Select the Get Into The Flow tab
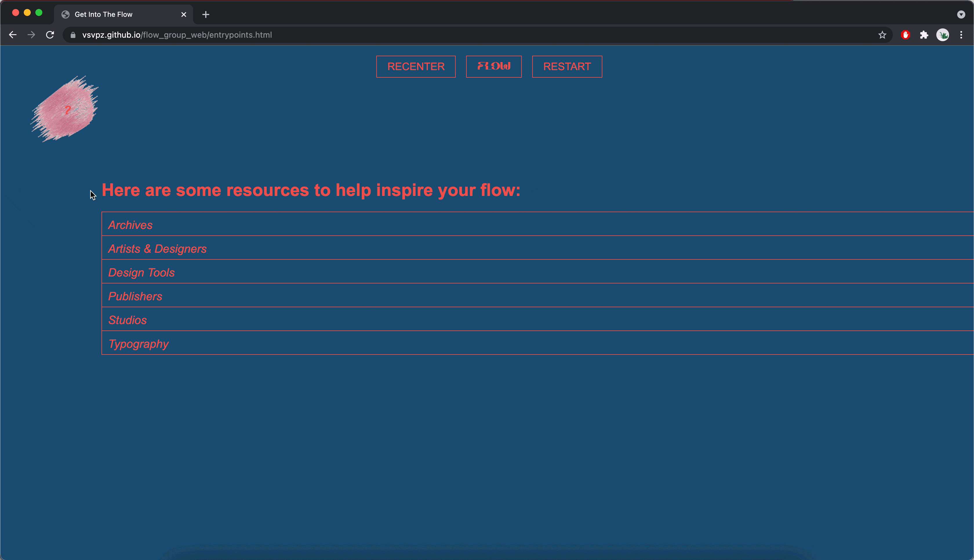Image resolution: width=974 pixels, height=560 pixels. pyautogui.click(x=123, y=14)
